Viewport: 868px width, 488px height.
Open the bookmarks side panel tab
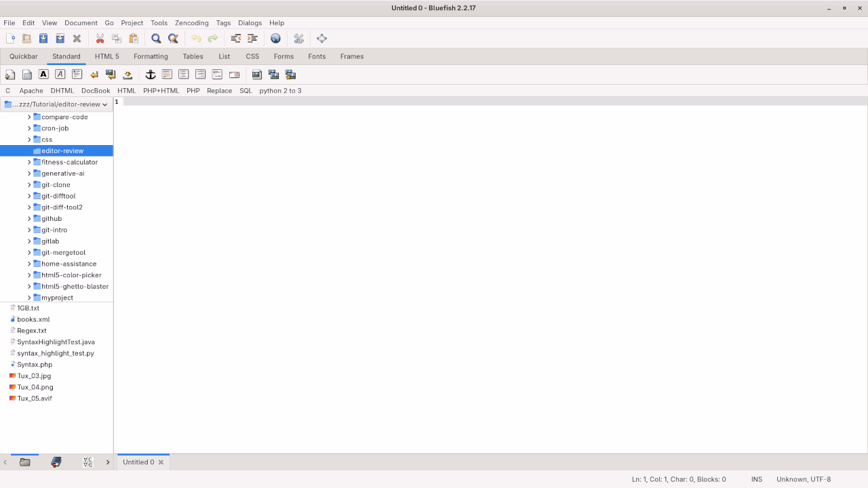click(56, 462)
